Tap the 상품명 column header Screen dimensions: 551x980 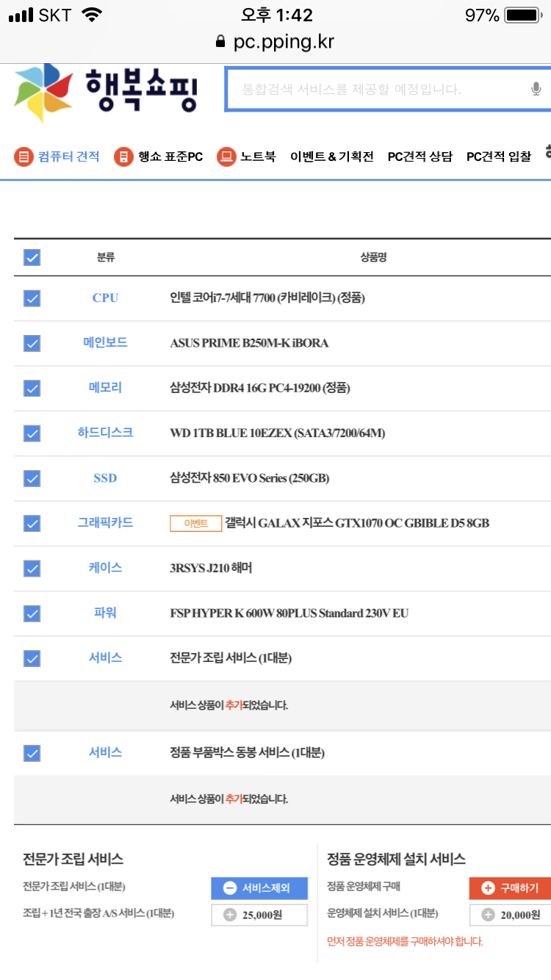[374, 258]
